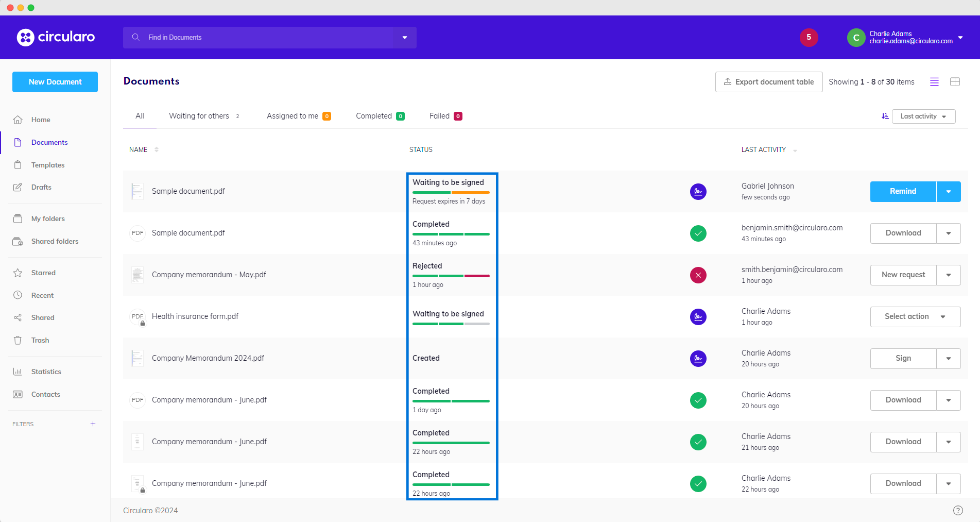This screenshot has width=980, height=522.
Task: Toggle sort direction icon beside Last activity
Action: click(x=885, y=116)
